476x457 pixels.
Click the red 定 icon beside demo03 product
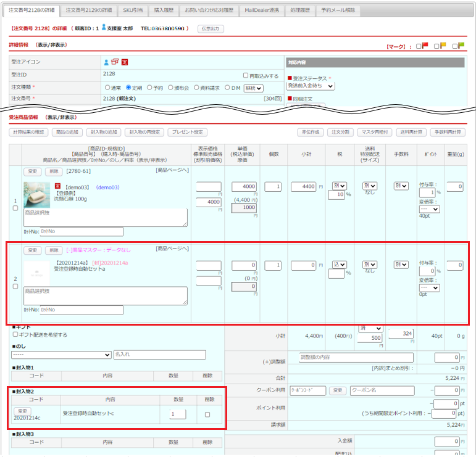pyautogui.click(x=58, y=186)
